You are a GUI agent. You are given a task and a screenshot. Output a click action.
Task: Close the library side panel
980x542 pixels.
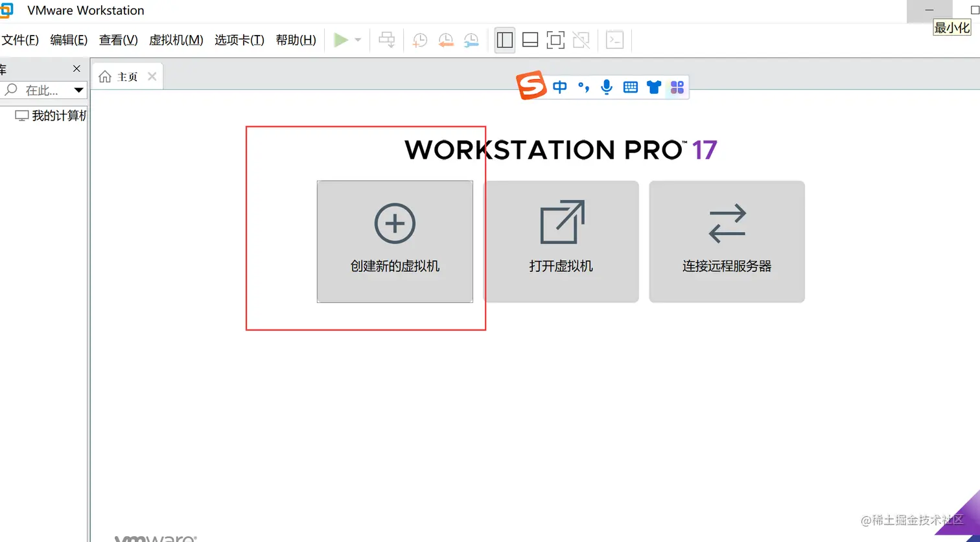(76, 69)
